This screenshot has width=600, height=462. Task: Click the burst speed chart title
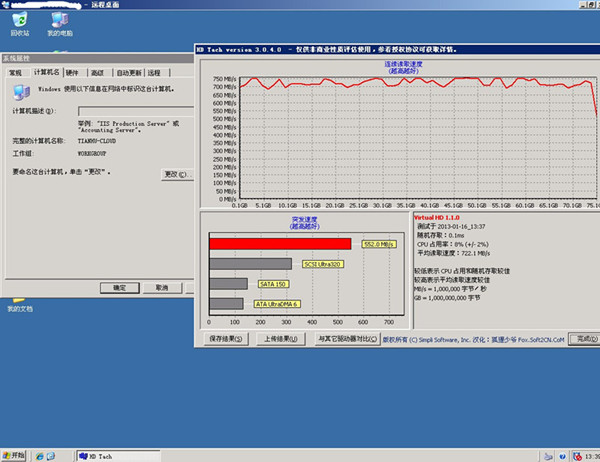point(305,223)
